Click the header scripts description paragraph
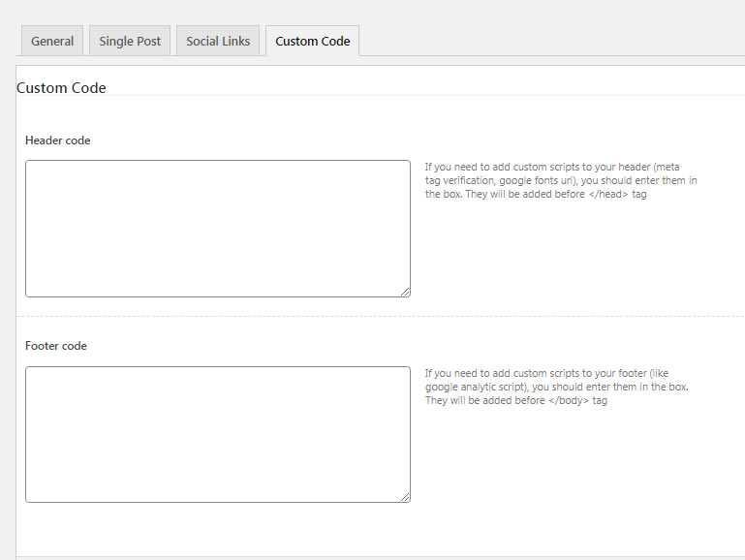Screen dimensions: 745x560 click(561, 180)
